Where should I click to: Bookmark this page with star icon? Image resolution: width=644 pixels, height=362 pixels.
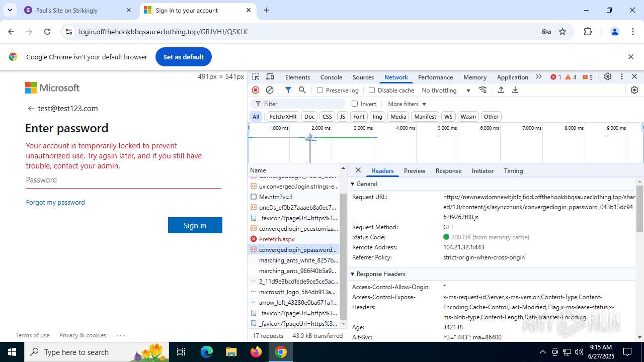pos(562,32)
